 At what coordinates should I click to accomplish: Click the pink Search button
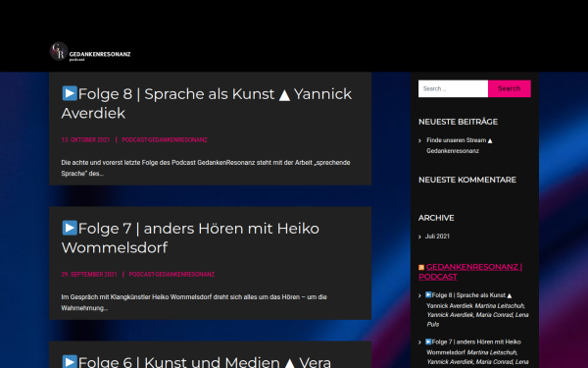click(510, 88)
